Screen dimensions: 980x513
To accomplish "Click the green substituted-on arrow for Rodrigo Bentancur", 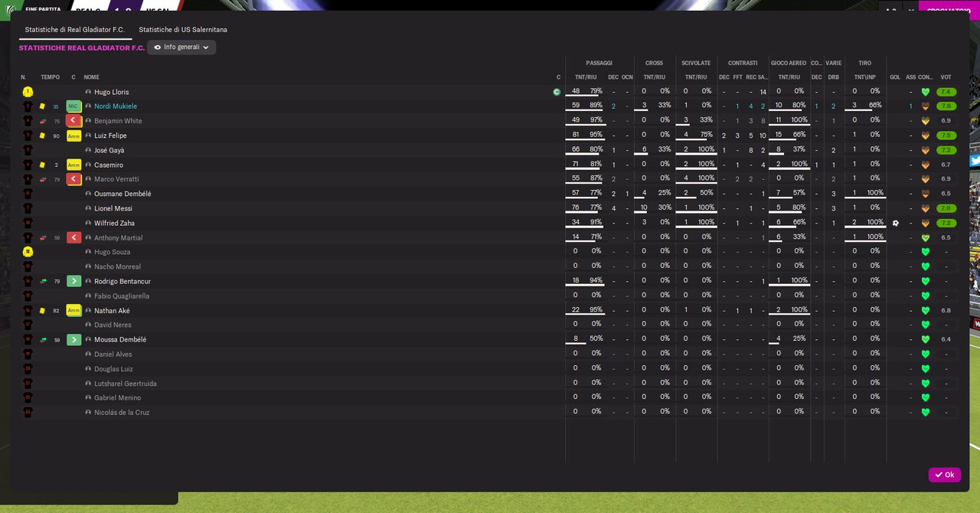I will (x=73, y=281).
